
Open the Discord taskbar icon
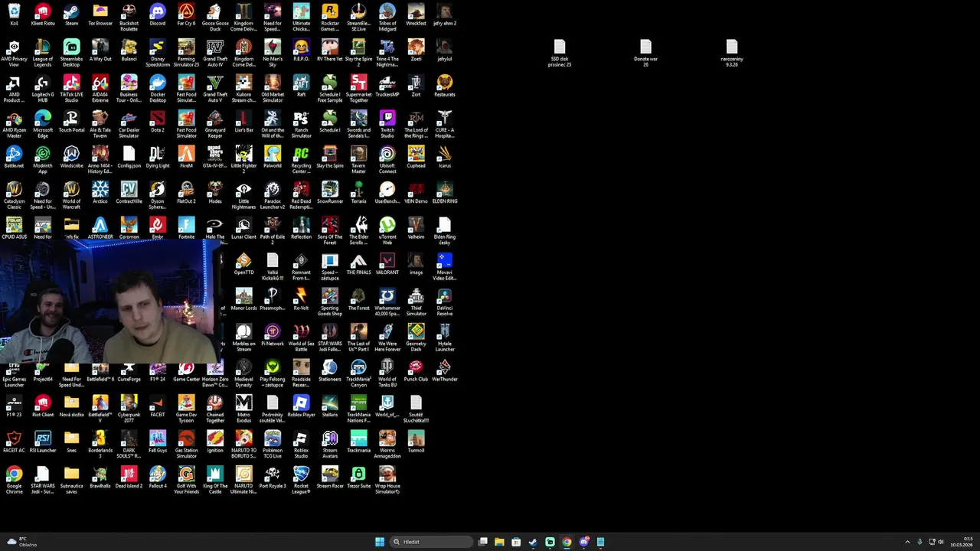583,542
